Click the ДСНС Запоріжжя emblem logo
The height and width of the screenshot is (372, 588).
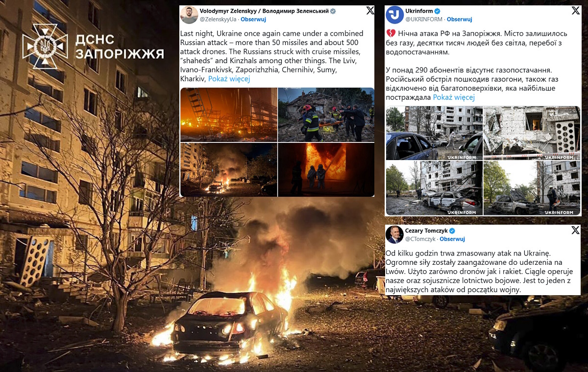point(45,46)
